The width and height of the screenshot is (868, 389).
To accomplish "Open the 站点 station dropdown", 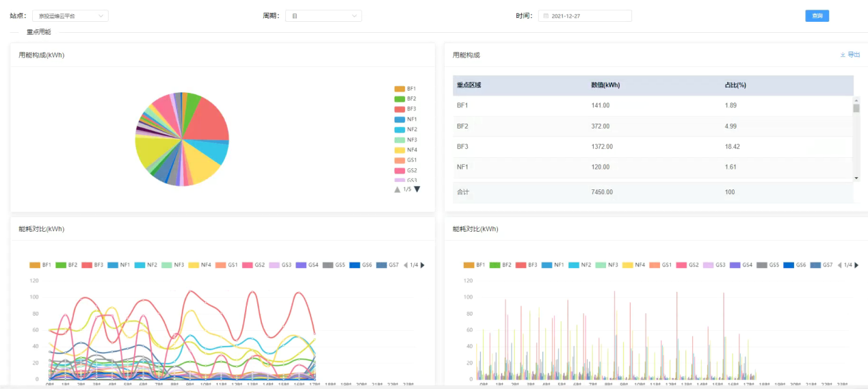I will tap(70, 16).
